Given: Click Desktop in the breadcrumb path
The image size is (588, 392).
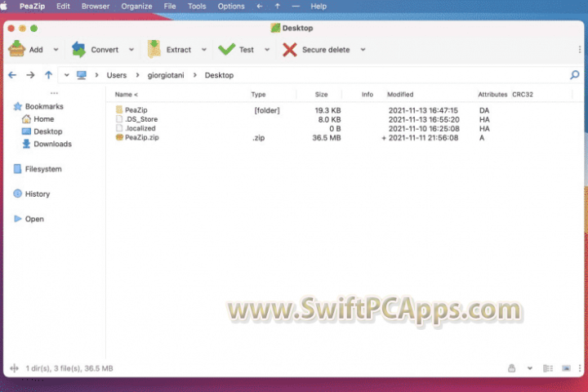Looking at the screenshot, I should coord(219,75).
